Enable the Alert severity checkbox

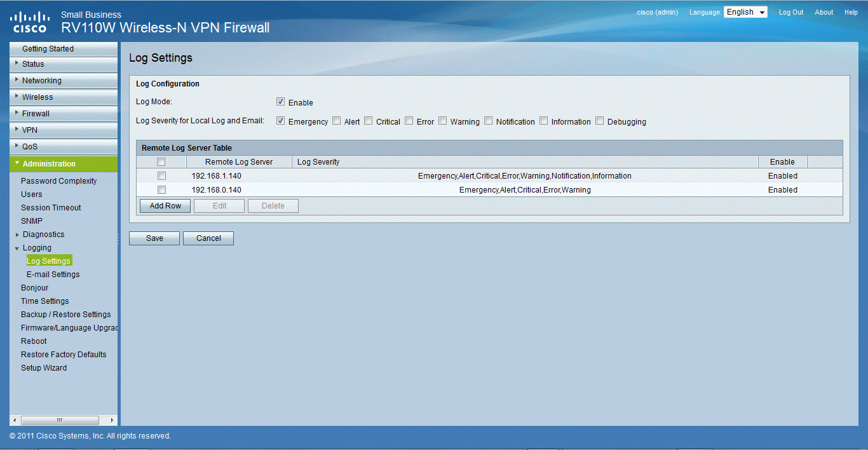pos(336,121)
